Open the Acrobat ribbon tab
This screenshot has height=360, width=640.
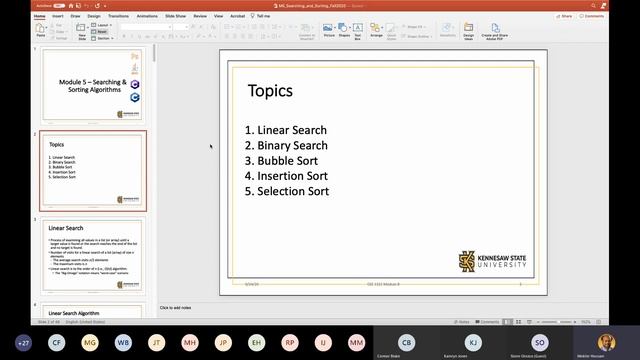[238, 16]
